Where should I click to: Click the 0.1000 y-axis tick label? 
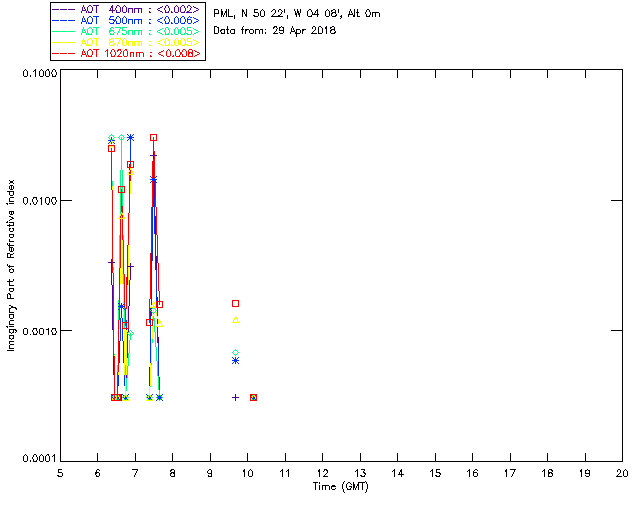point(40,73)
